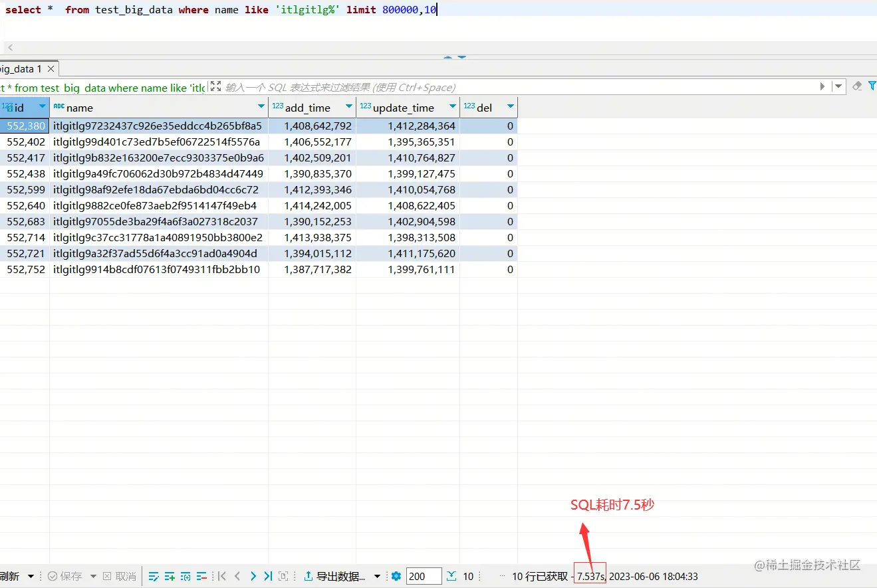The height and width of the screenshot is (588, 877).
Task: Open the save (保存) dropdown arrow
Action: 93,576
